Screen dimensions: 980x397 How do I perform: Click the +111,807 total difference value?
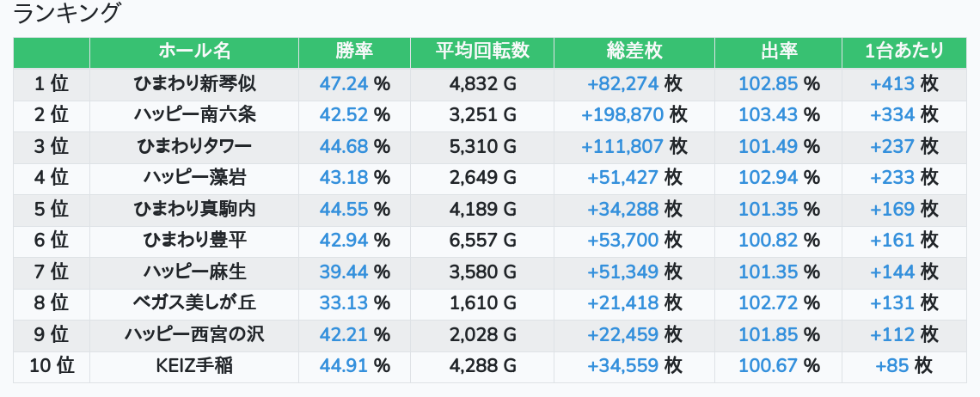tap(622, 146)
